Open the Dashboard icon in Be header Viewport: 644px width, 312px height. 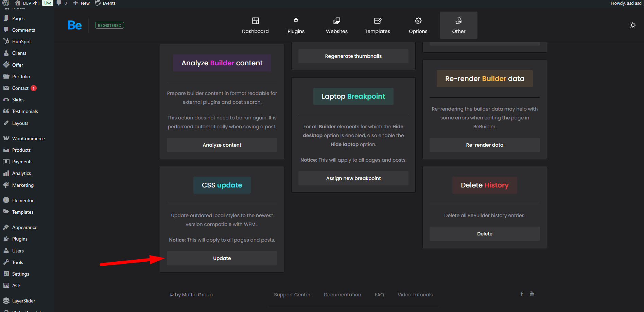click(255, 21)
